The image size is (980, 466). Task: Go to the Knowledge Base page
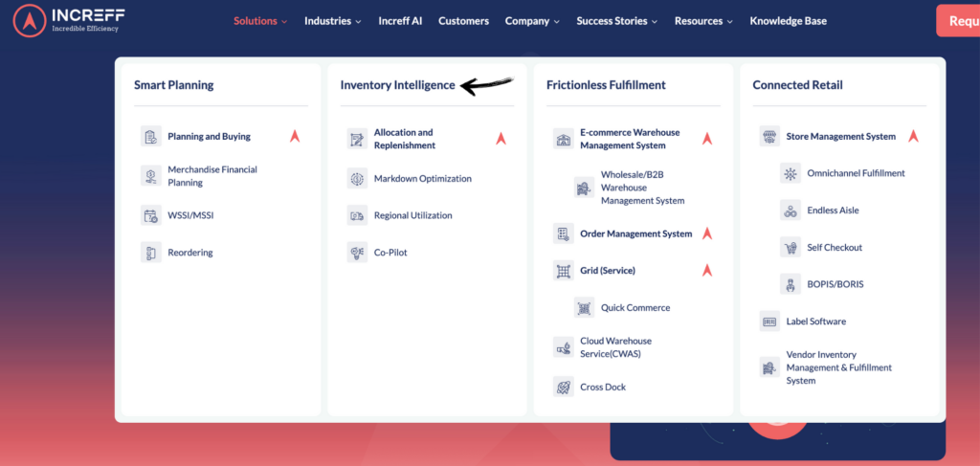click(788, 21)
